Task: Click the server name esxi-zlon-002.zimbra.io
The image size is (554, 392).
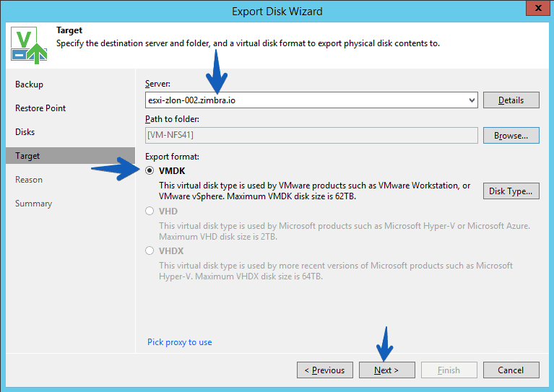Action: [x=191, y=100]
